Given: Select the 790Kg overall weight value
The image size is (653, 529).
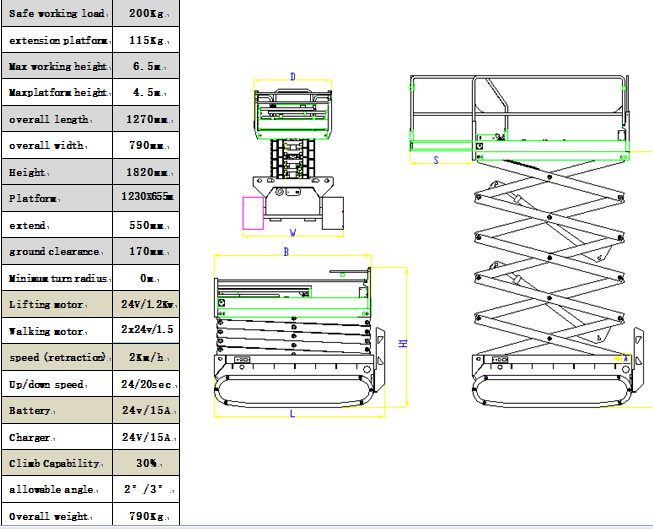Looking at the screenshot, I should (148, 516).
